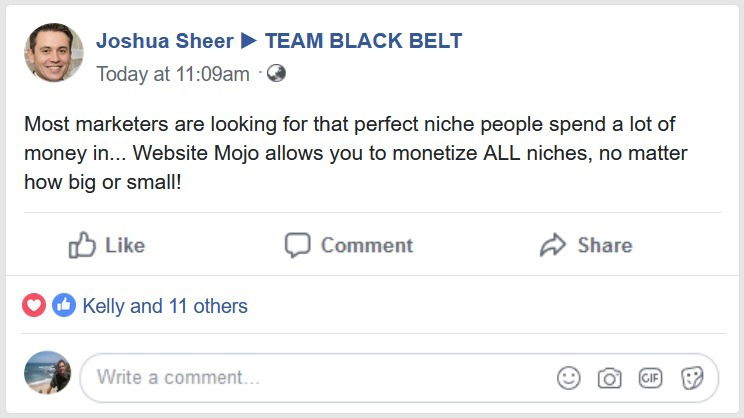744x418 pixels.
Task: Open the sticker picker icon
Action: 692,378
